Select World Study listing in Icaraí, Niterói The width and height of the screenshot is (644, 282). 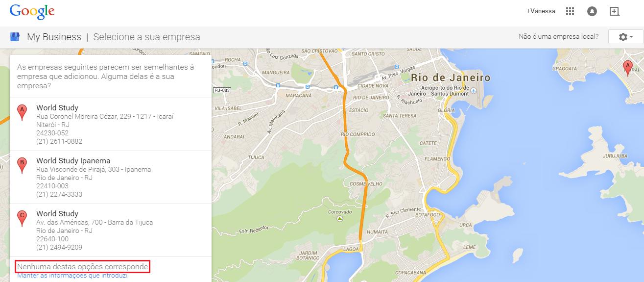tap(57, 108)
